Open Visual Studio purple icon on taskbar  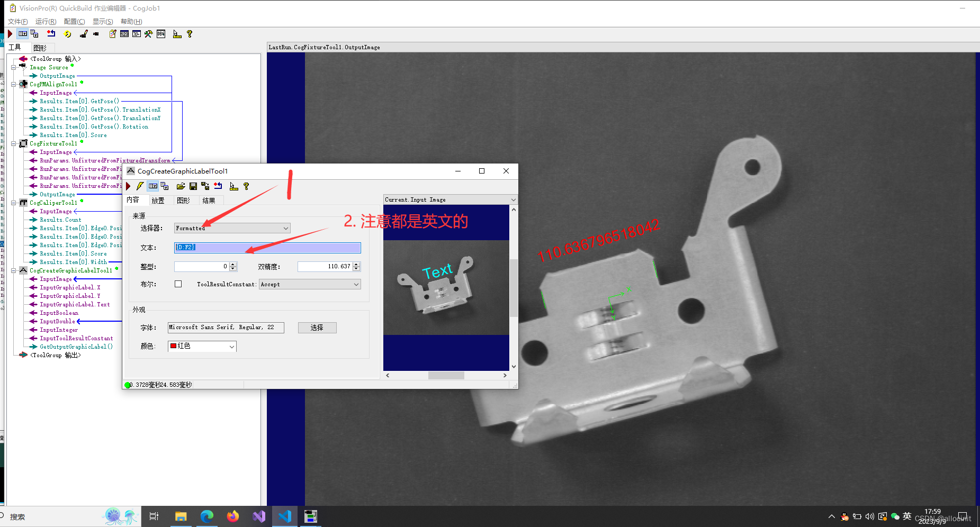coord(259,516)
